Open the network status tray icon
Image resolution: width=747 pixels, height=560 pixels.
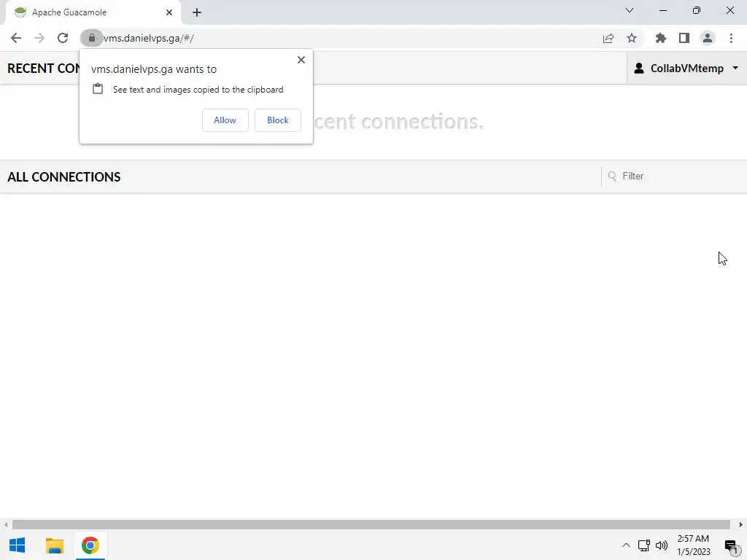coord(643,545)
